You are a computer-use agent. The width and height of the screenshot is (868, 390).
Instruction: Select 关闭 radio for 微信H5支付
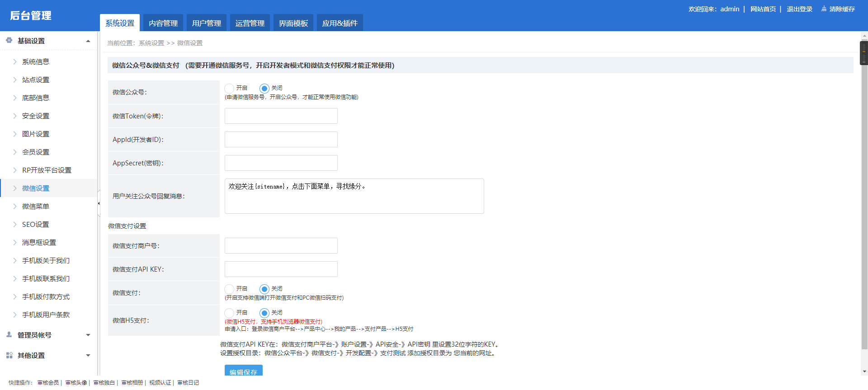coord(264,313)
